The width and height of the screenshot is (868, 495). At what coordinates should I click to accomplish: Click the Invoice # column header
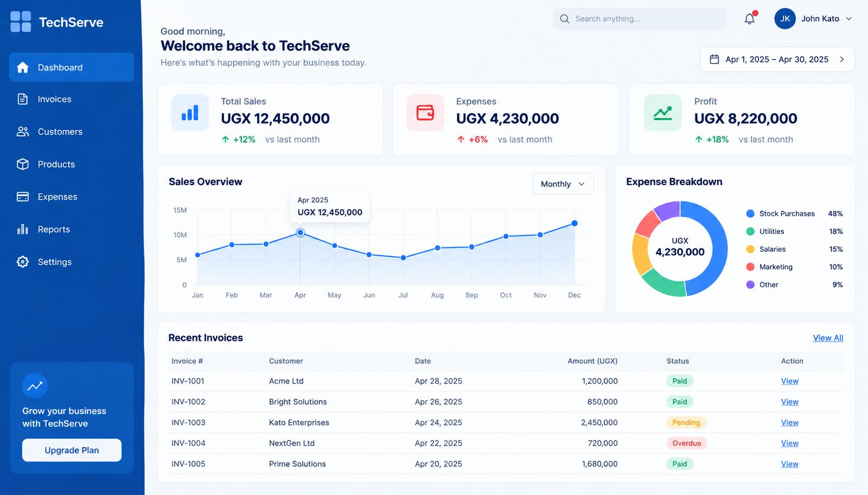coord(187,361)
